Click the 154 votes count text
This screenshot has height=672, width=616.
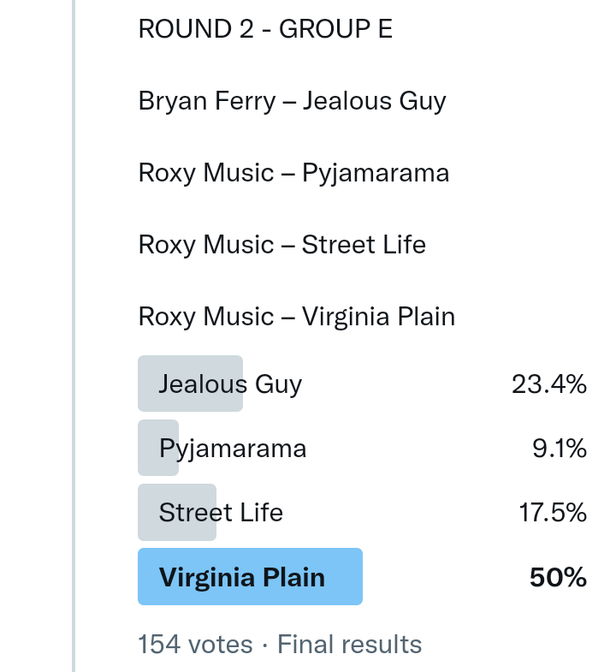click(195, 644)
